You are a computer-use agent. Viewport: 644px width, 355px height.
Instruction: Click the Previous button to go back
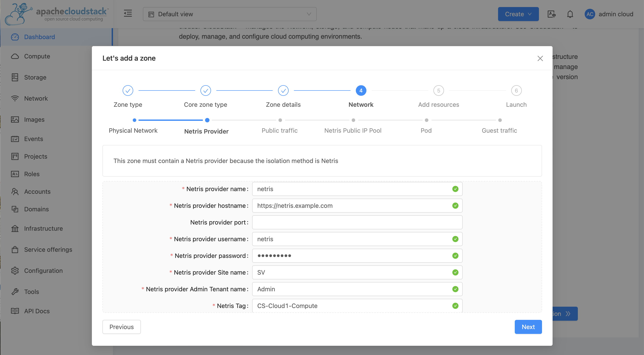(x=122, y=327)
